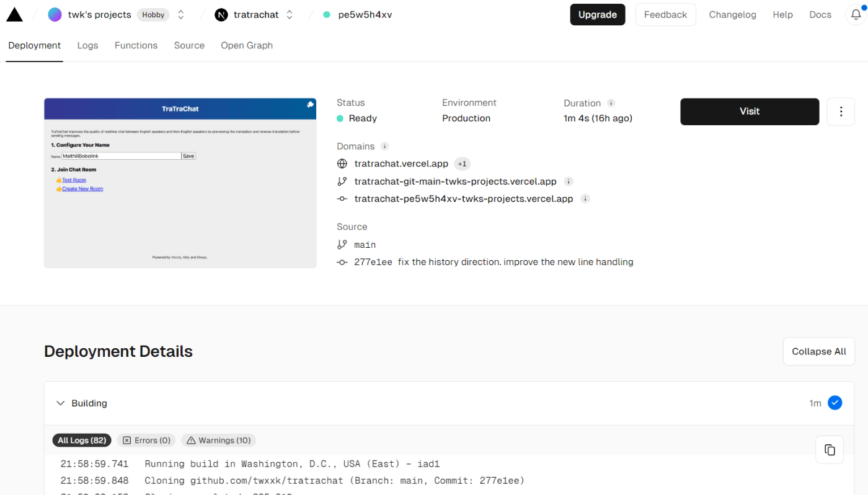Switch to the Open Graph tab
The width and height of the screenshot is (868, 495).
pyautogui.click(x=247, y=45)
